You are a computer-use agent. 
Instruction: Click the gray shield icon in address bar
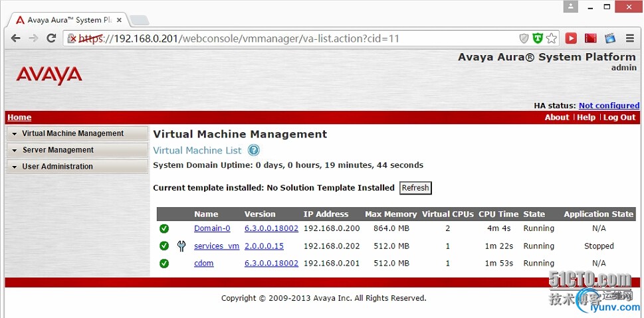(524, 39)
